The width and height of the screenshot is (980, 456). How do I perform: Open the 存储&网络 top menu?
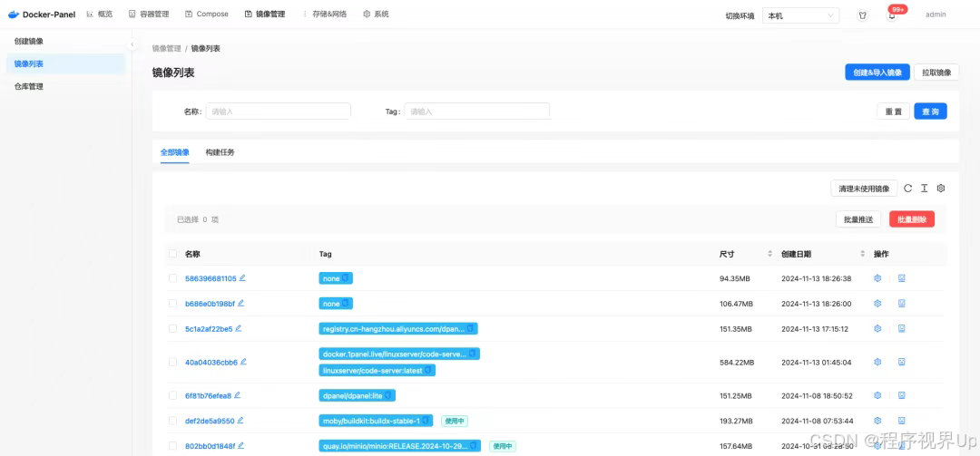pyautogui.click(x=324, y=14)
